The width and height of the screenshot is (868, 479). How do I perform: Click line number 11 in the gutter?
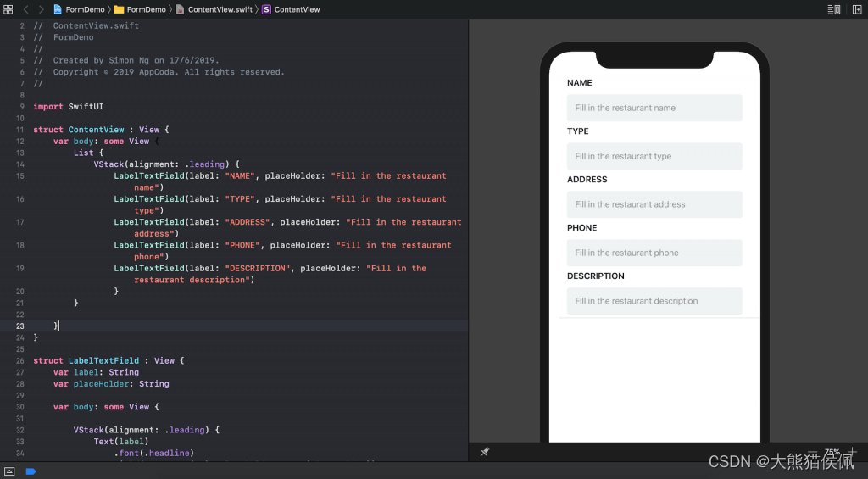[x=20, y=130]
